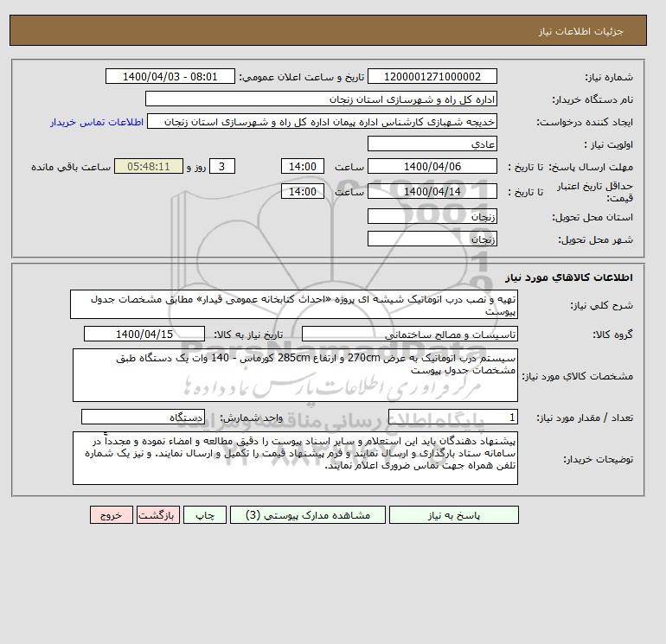
Task: Open اطلاعات تماس خریدار link
Action: [x=97, y=122]
